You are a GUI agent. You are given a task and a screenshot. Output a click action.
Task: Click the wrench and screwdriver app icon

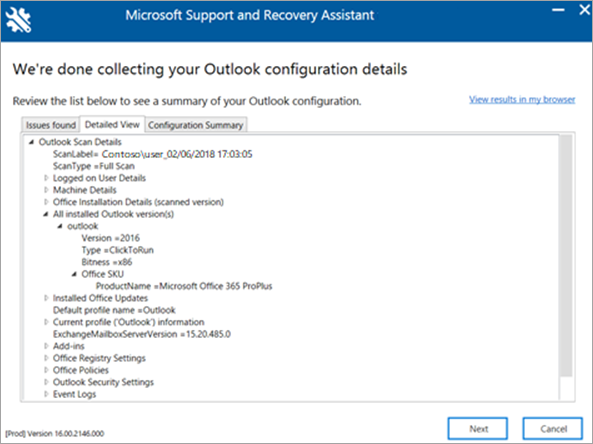(19, 20)
